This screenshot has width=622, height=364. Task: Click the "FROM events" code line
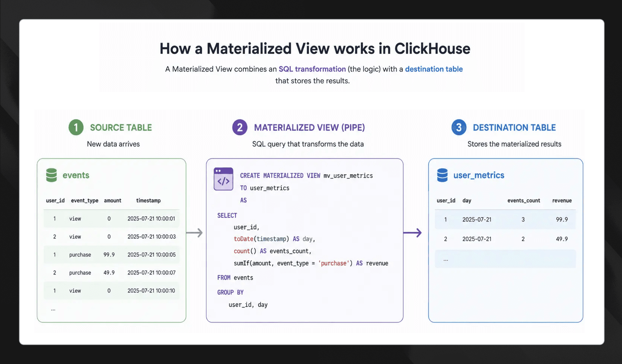click(x=235, y=278)
